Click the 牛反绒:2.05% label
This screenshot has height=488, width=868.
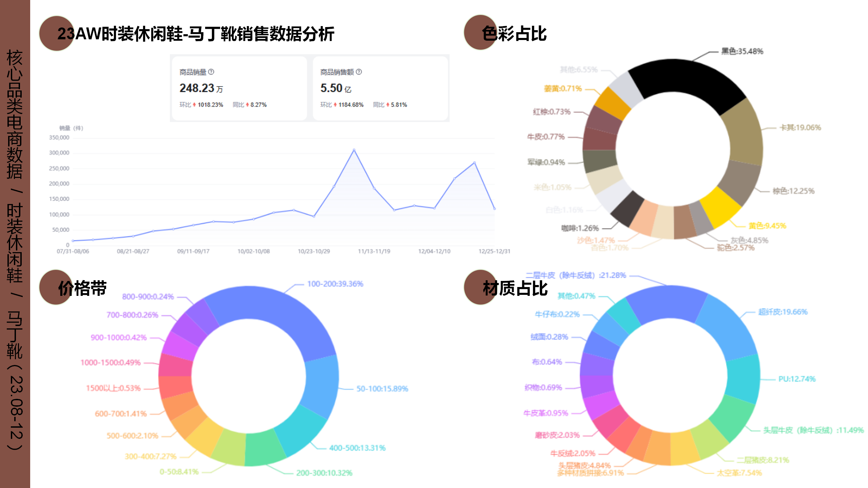tap(573, 453)
